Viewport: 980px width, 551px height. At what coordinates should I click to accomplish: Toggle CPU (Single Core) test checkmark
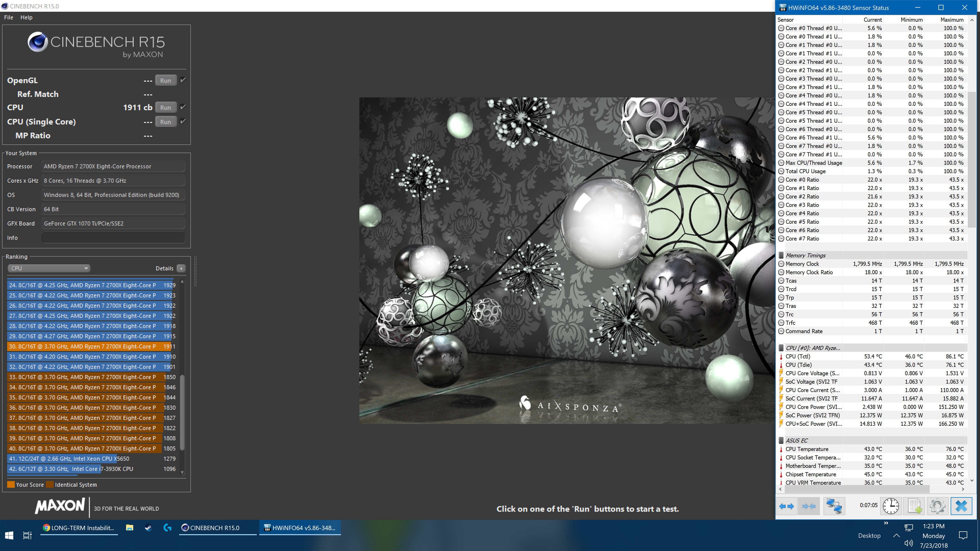tap(183, 121)
